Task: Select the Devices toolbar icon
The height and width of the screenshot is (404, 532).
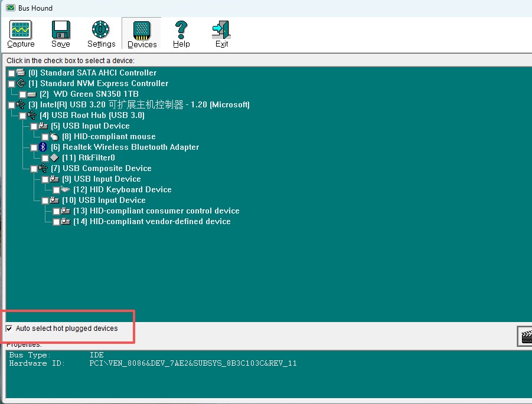Action: point(142,34)
